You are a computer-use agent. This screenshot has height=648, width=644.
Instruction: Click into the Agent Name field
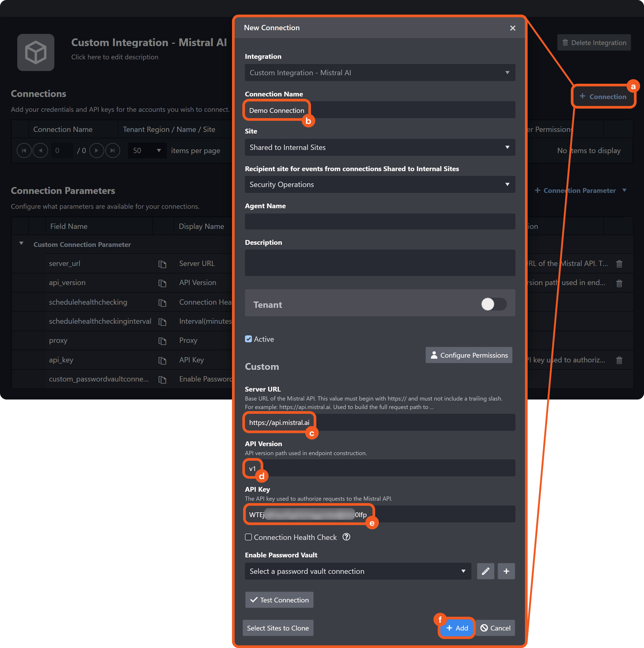click(x=380, y=222)
